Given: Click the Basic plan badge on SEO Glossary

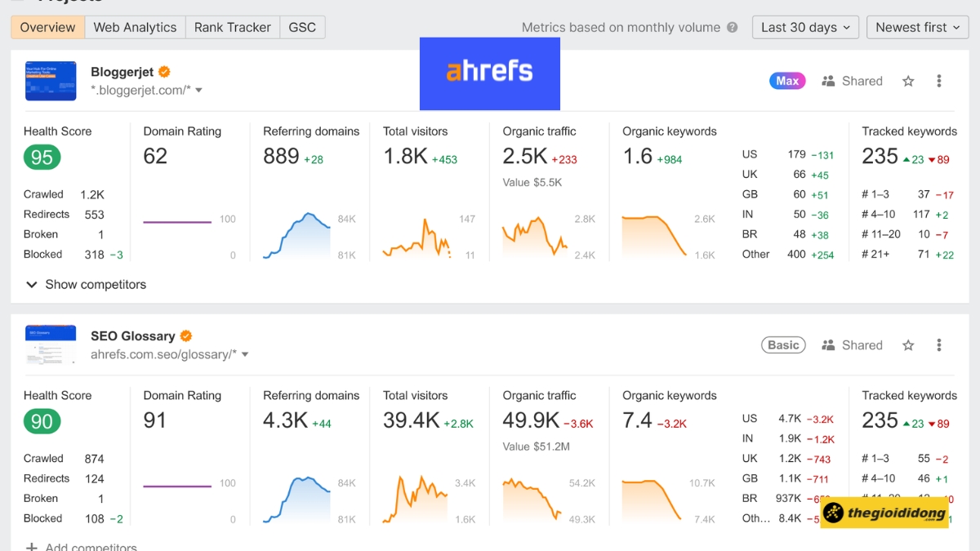Looking at the screenshot, I should point(783,344).
